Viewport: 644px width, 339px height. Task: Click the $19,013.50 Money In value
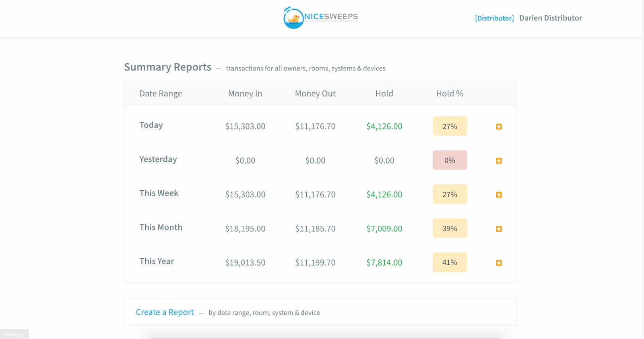coord(245,262)
